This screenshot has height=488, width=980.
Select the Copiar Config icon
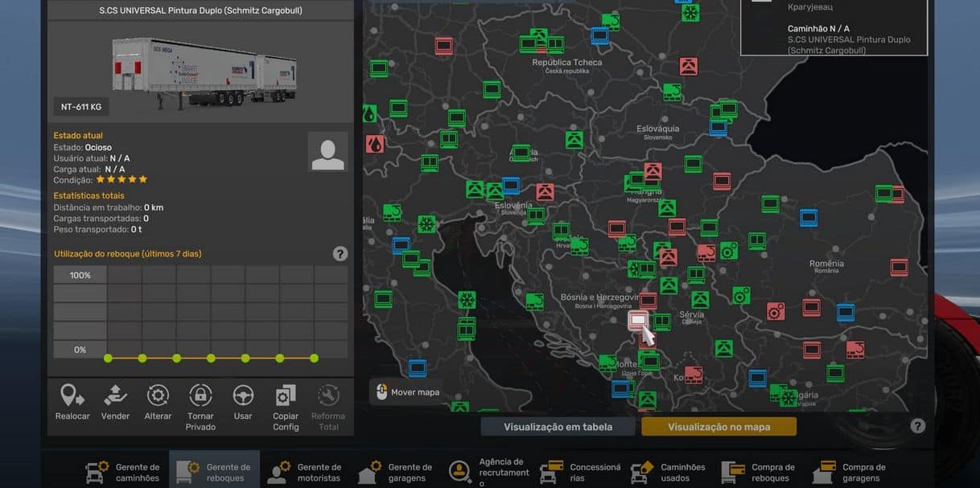point(286,396)
